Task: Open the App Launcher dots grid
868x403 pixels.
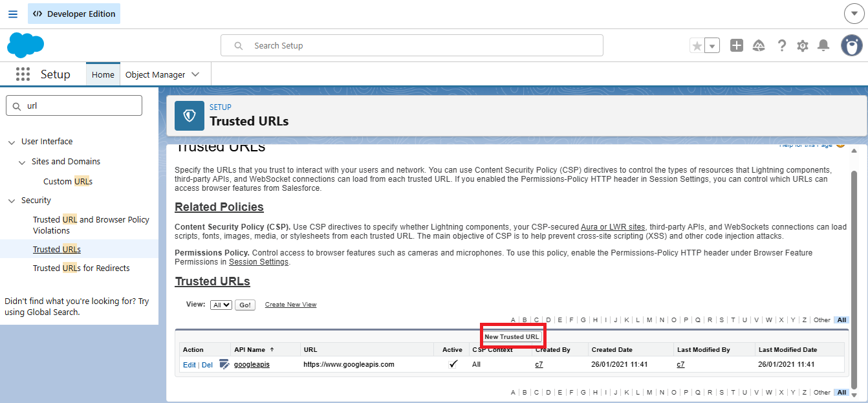Action: click(x=23, y=74)
